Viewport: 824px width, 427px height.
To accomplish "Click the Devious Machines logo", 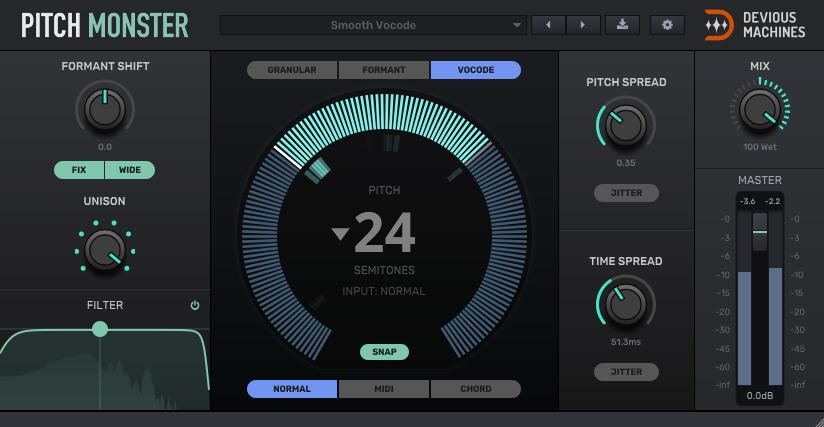I will point(755,25).
